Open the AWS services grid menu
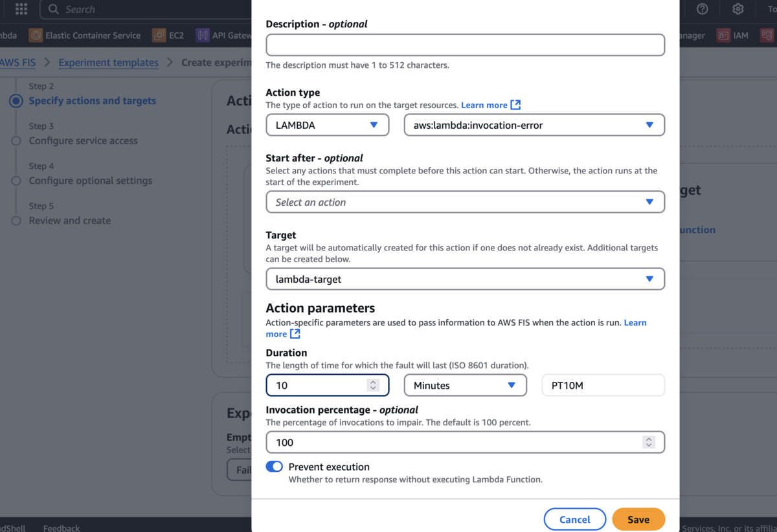The image size is (777, 532). coord(21,9)
